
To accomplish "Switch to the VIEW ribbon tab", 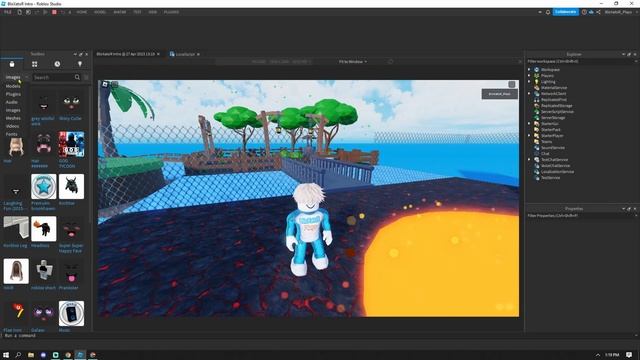I will coord(153,12).
